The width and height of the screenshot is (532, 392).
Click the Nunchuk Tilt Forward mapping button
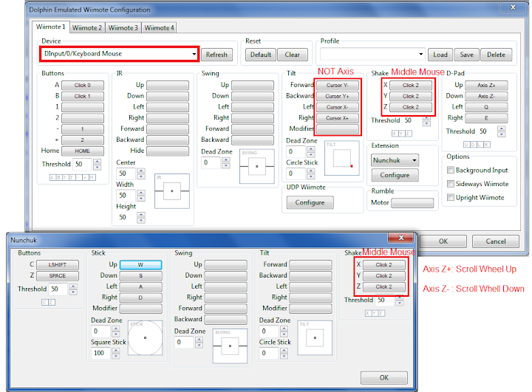pyautogui.click(x=310, y=264)
